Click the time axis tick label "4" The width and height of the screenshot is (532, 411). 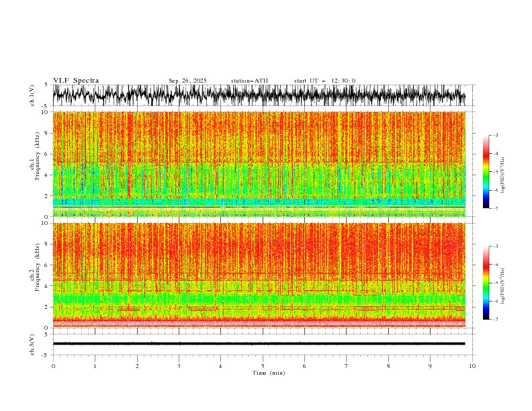point(221,366)
